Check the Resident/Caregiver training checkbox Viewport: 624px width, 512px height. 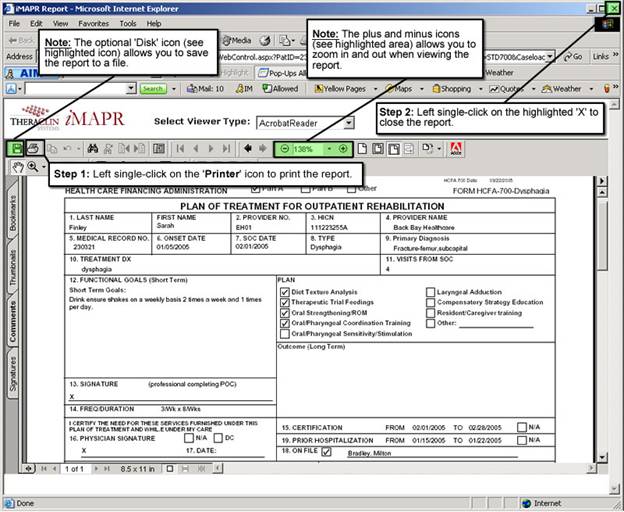430,313
